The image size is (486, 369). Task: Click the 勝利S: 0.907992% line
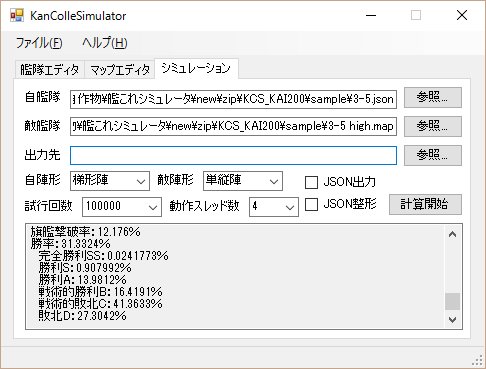tap(85, 268)
